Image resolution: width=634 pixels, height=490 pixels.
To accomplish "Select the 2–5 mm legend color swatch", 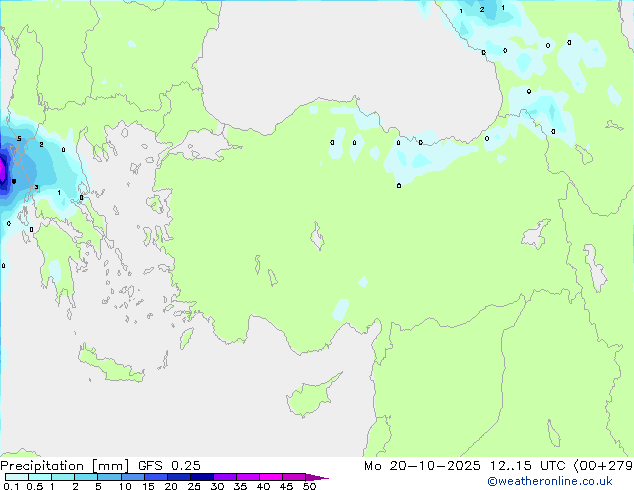I will 86,477.
